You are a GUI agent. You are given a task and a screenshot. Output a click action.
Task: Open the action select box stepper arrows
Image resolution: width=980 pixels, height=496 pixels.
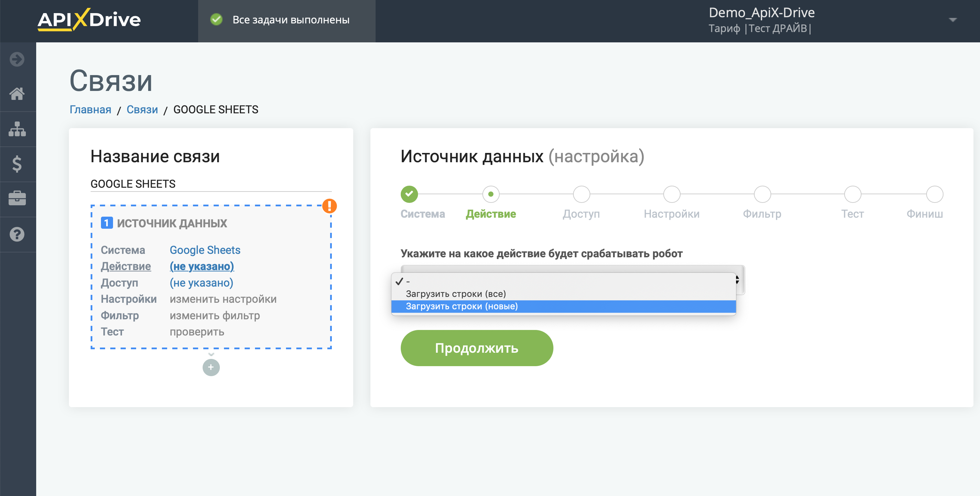pyautogui.click(x=737, y=280)
